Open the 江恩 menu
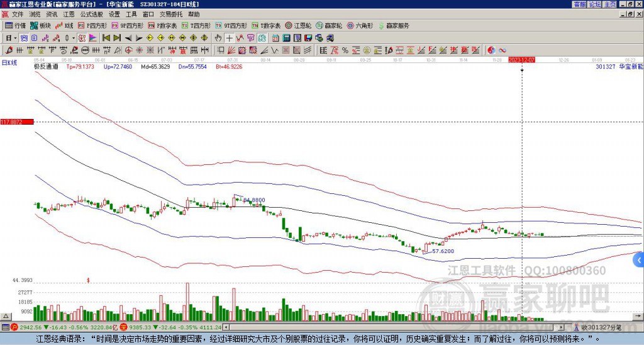 tap(69, 14)
